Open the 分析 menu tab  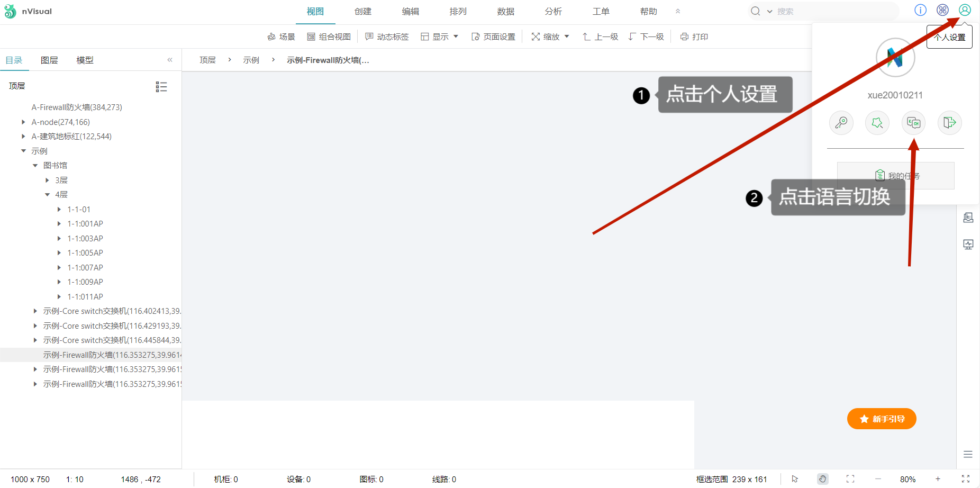tap(553, 12)
